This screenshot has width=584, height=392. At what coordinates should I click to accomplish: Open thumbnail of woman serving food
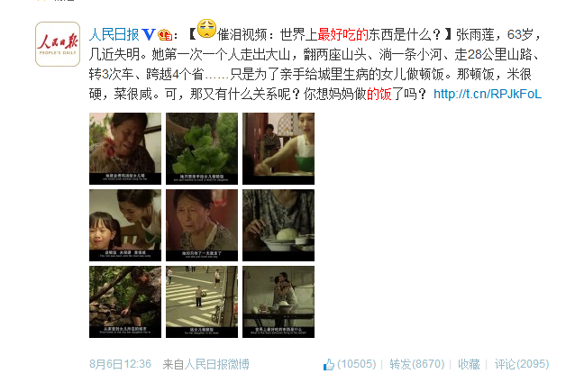pyautogui.click(x=278, y=149)
